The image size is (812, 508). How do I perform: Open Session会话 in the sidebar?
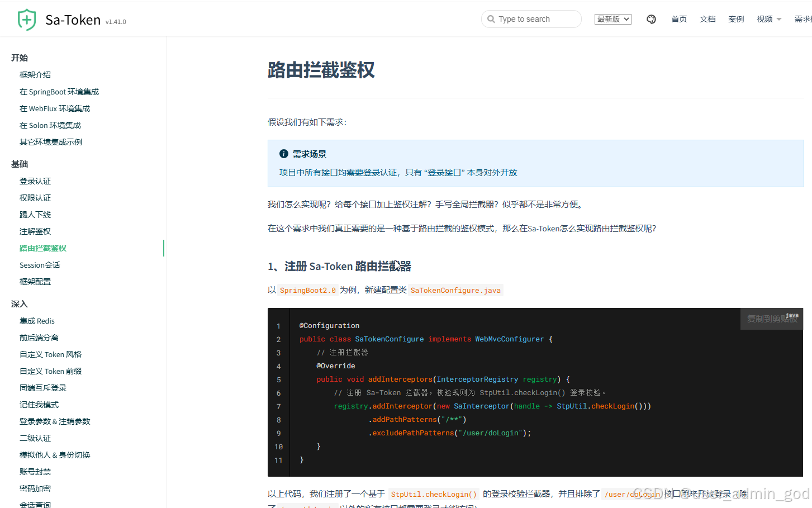click(40, 265)
